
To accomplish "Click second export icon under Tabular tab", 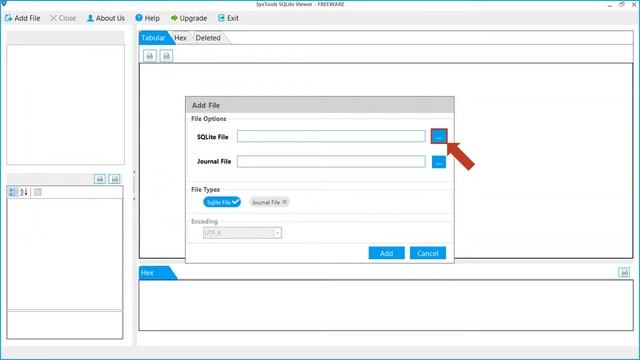I will pyautogui.click(x=166, y=56).
